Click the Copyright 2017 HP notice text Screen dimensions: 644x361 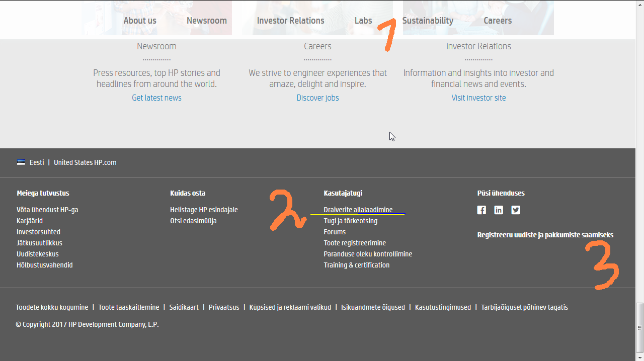click(87, 324)
